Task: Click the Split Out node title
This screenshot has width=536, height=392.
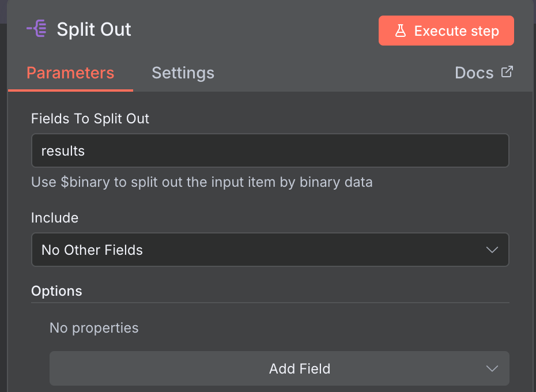Action: (94, 29)
